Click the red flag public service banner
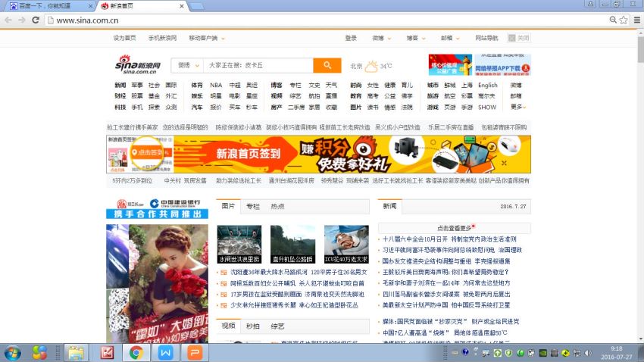The height and width of the screenshot is (362, 644). (450, 64)
